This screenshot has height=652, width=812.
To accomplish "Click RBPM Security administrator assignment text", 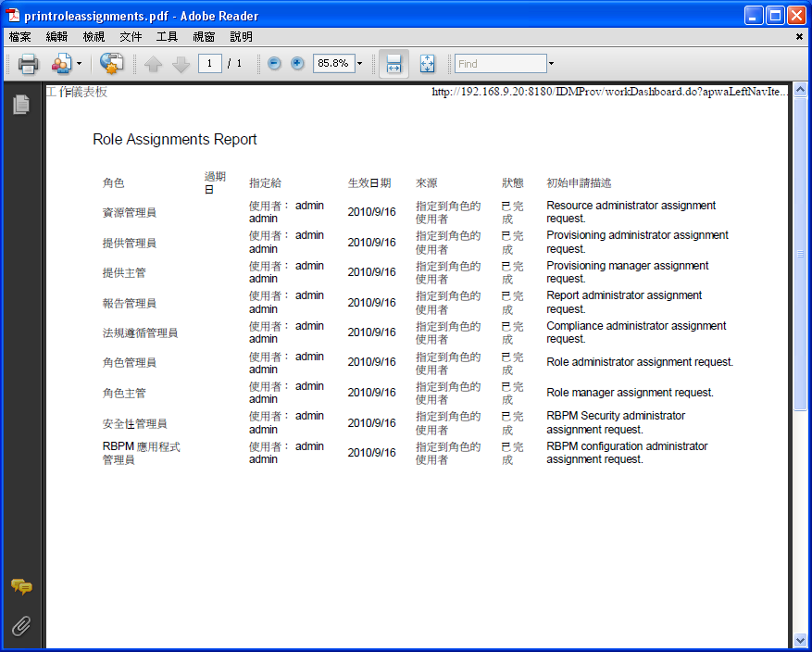I will click(x=616, y=422).
